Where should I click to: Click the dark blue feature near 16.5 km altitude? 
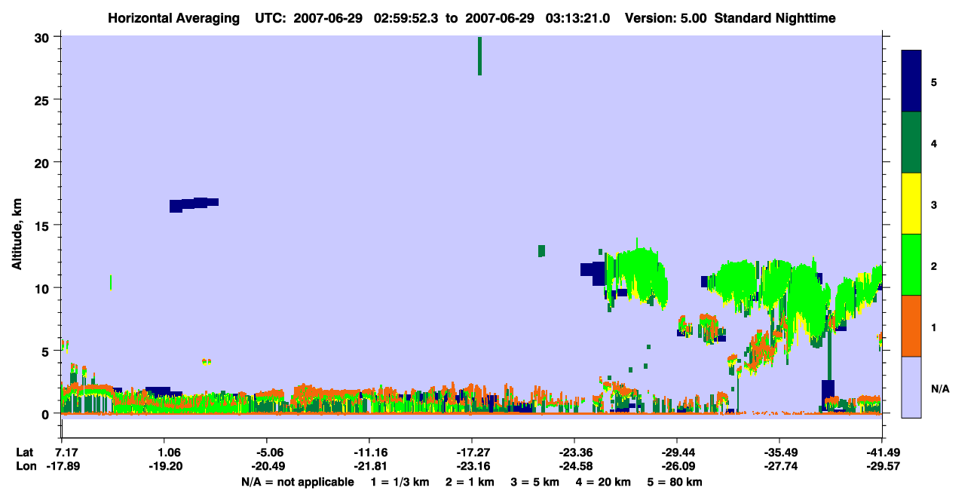click(194, 204)
